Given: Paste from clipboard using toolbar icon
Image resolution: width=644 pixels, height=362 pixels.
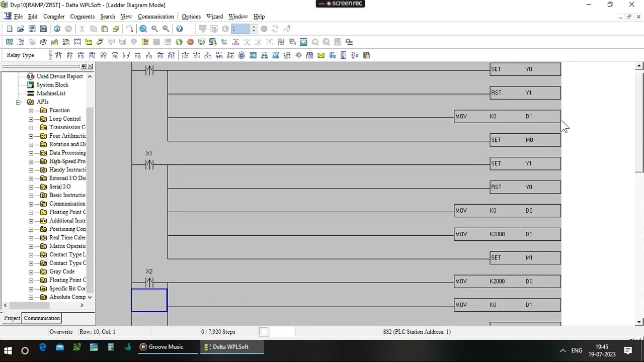Looking at the screenshot, I should [x=105, y=29].
